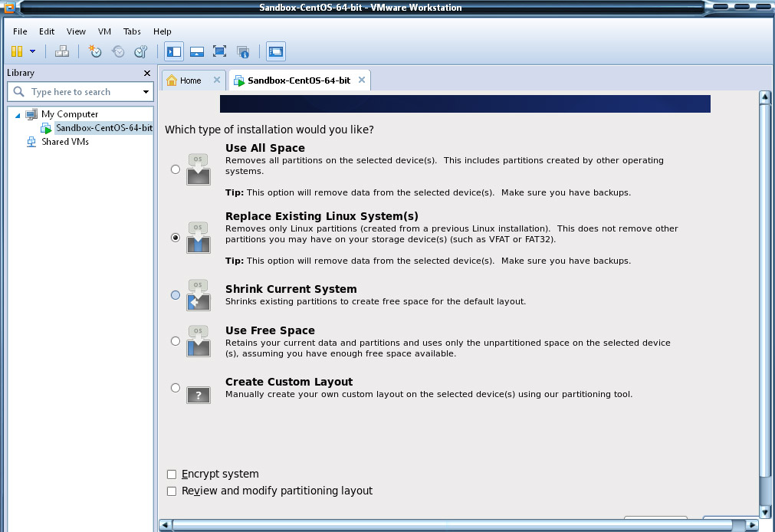Close the Sandbox-CentOS-64-bit tab
775x532 pixels.
pyautogui.click(x=362, y=80)
